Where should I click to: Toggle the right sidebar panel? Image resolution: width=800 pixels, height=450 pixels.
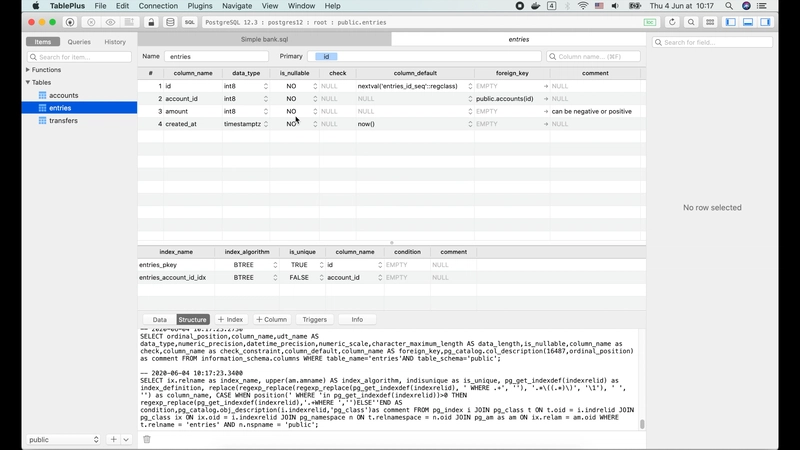[x=765, y=22]
